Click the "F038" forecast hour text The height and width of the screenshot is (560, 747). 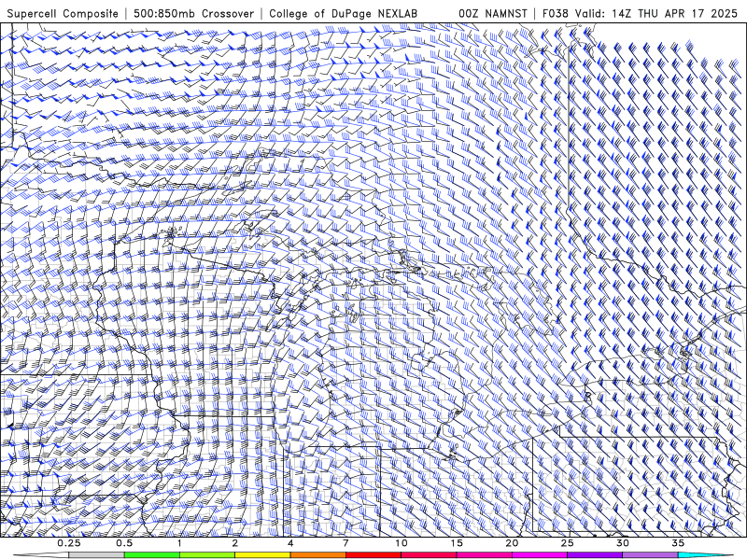coord(556,13)
